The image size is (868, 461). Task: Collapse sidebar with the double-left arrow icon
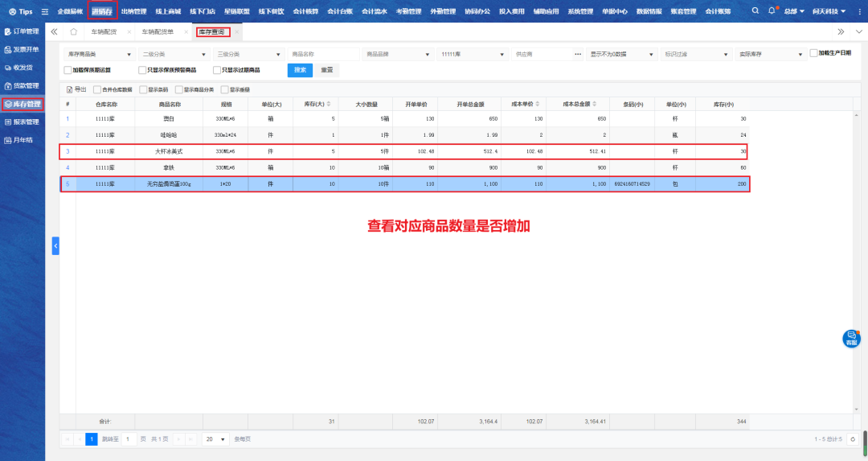click(x=54, y=32)
